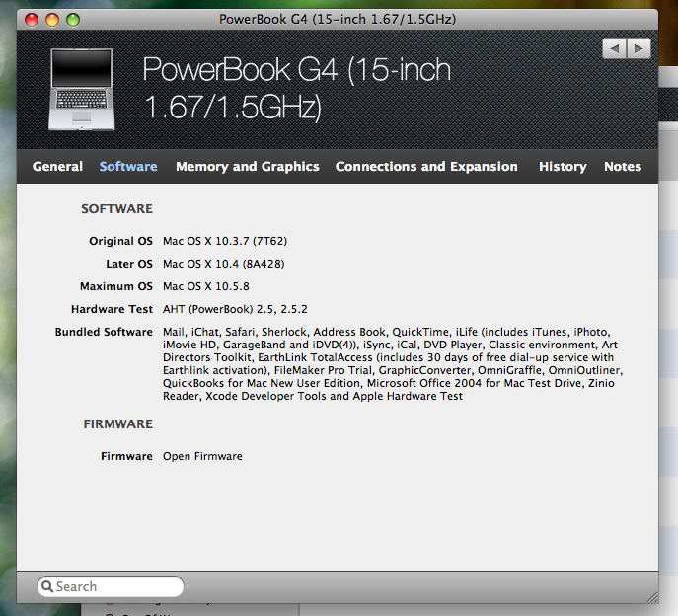This screenshot has width=678, height=616.
Task: Click the "Open Firmware" value
Action: coord(202,456)
